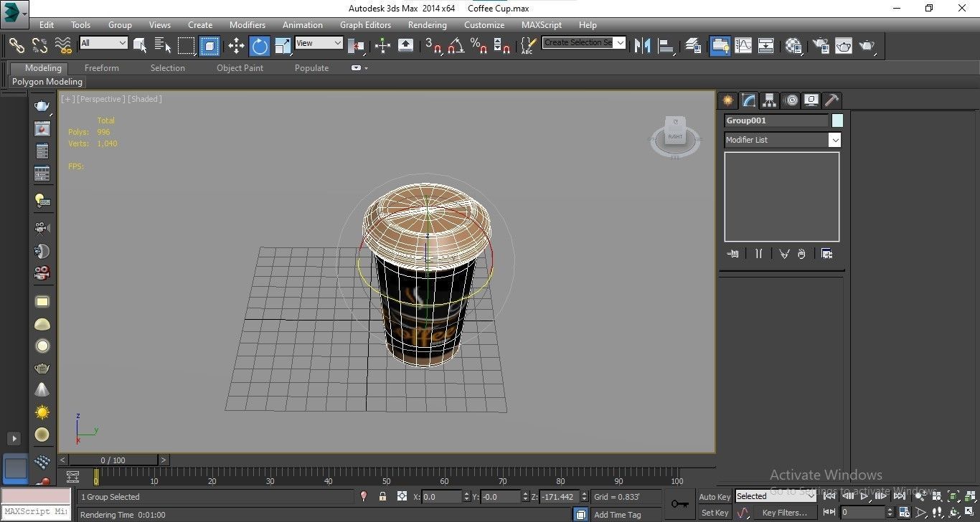Open Rendered Frame Window icon
Viewport: 980px width, 522px height.
pos(844,45)
